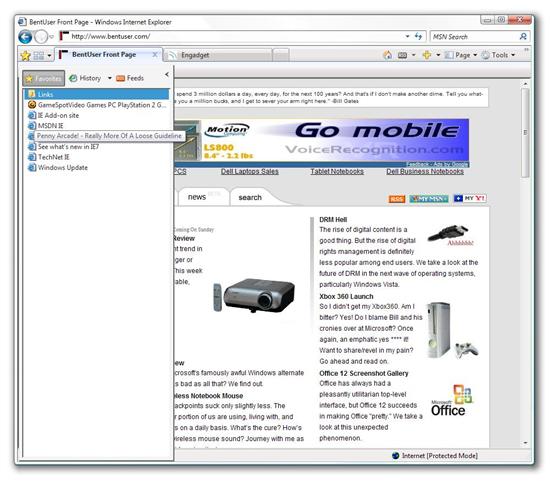This screenshot has width=550, height=482.
Task: Click the Print icon in command bar
Action: click(403, 55)
